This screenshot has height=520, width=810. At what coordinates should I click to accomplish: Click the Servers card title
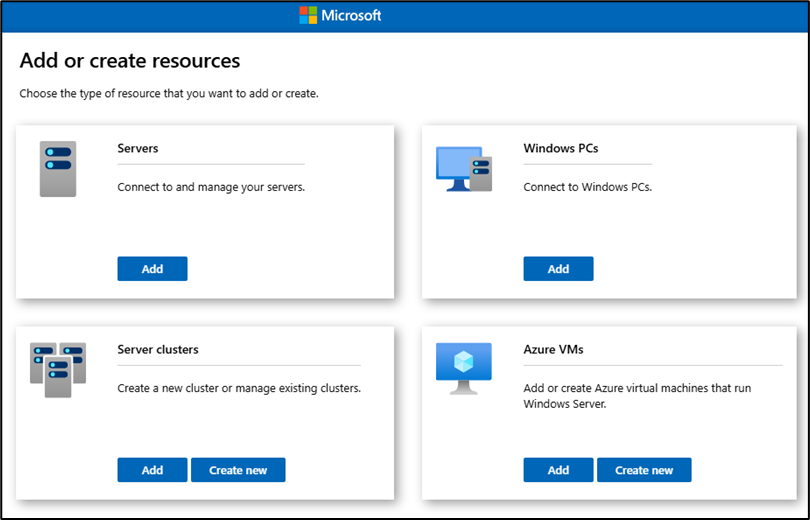point(138,149)
